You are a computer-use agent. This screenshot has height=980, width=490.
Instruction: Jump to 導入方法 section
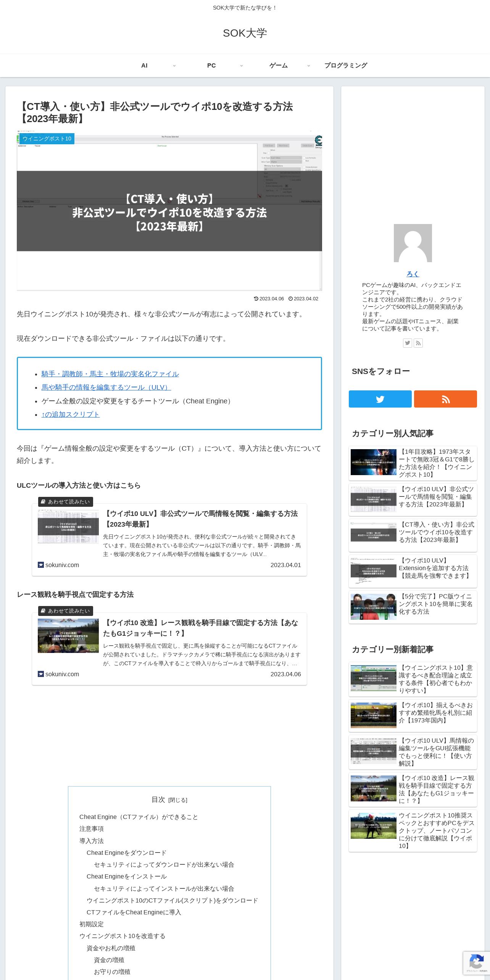coord(92,841)
